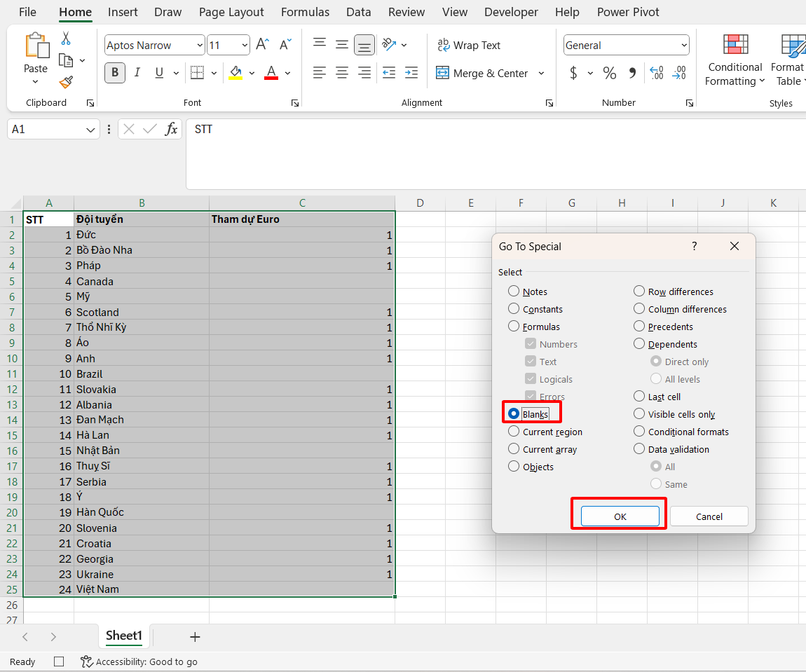This screenshot has width=806, height=672.
Task: Click the Increase Indent icon
Action: 411,73
